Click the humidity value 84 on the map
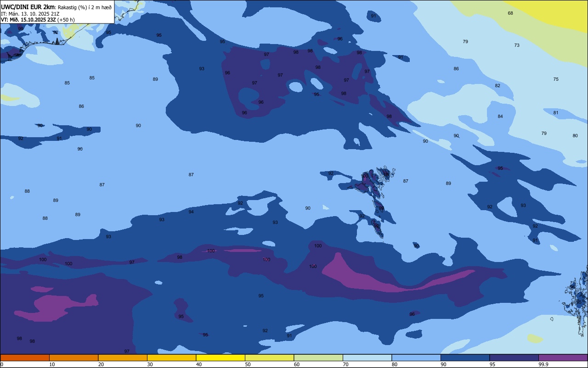This screenshot has width=588, height=368. pyautogui.click(x=500, y=117)
